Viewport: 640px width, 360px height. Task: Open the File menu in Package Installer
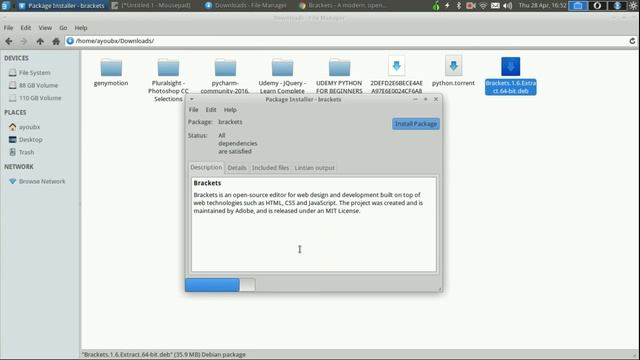pos(193,110)
